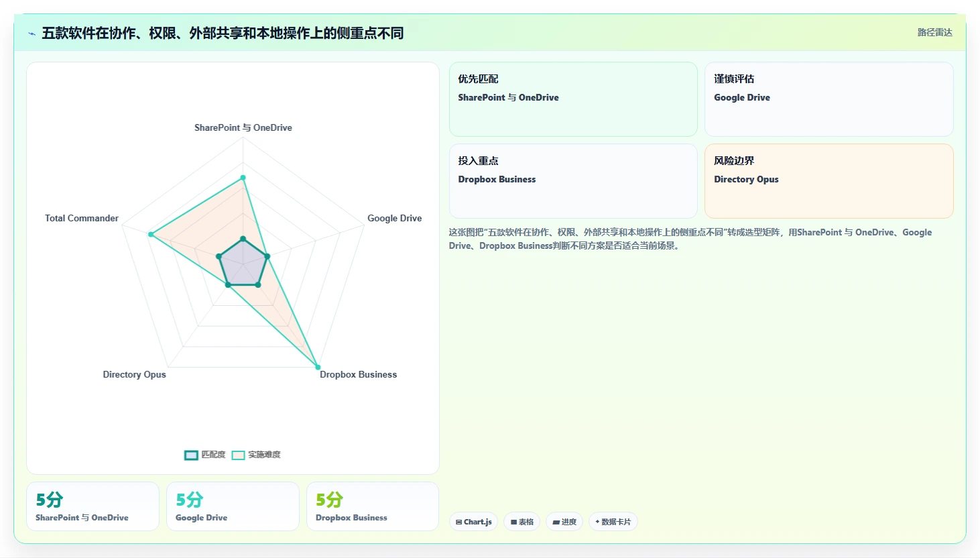Image resolution: width=980 pixels, height=558 pixels.
Task: Select the SharePoint 与 OneDrive radar axis label
Action: (x=243, y=127)
